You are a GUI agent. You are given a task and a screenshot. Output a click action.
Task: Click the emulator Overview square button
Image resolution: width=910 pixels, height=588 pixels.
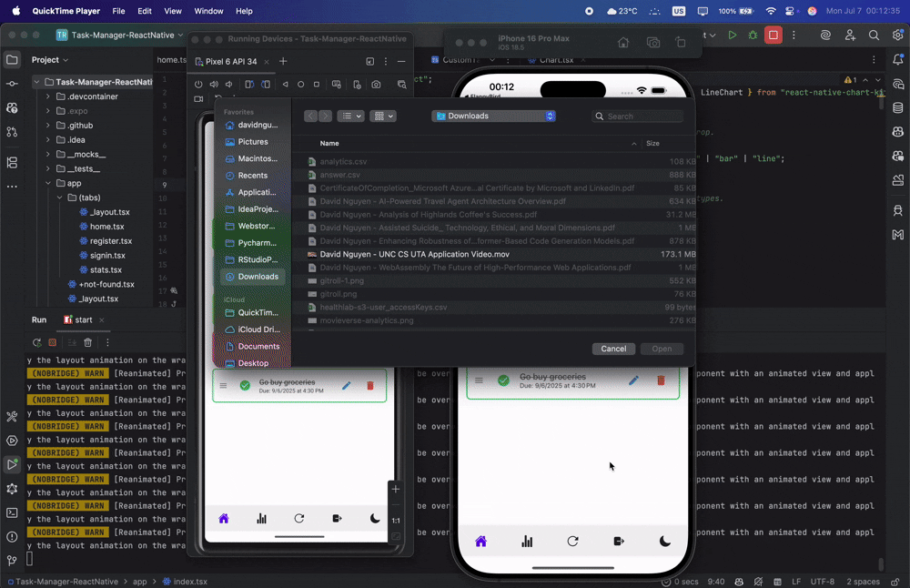tap(317, 85)
